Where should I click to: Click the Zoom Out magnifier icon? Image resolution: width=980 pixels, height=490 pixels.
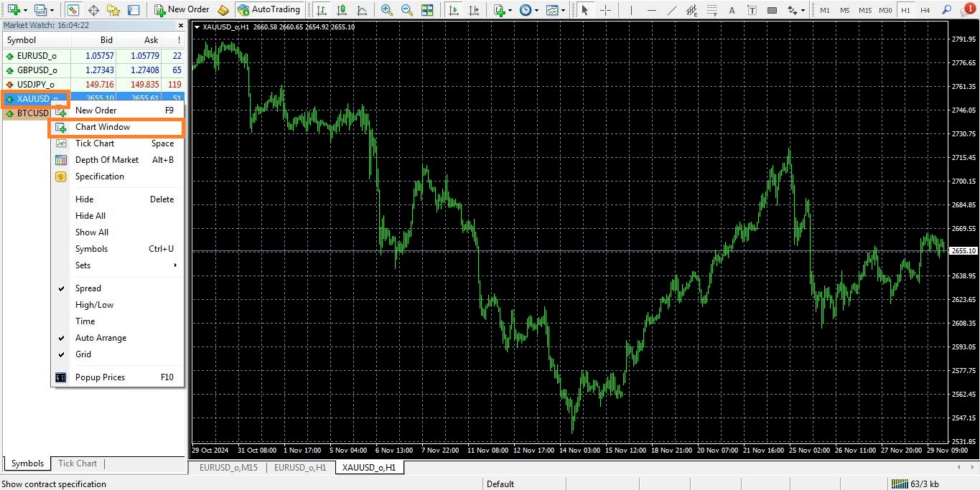coord(406,10)
